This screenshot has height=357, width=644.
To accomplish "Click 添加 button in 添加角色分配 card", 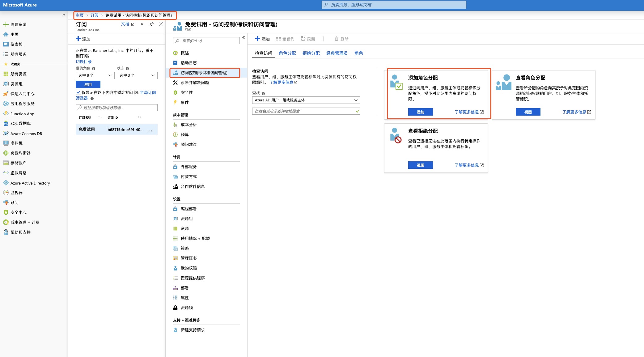I will click(420, 112).
